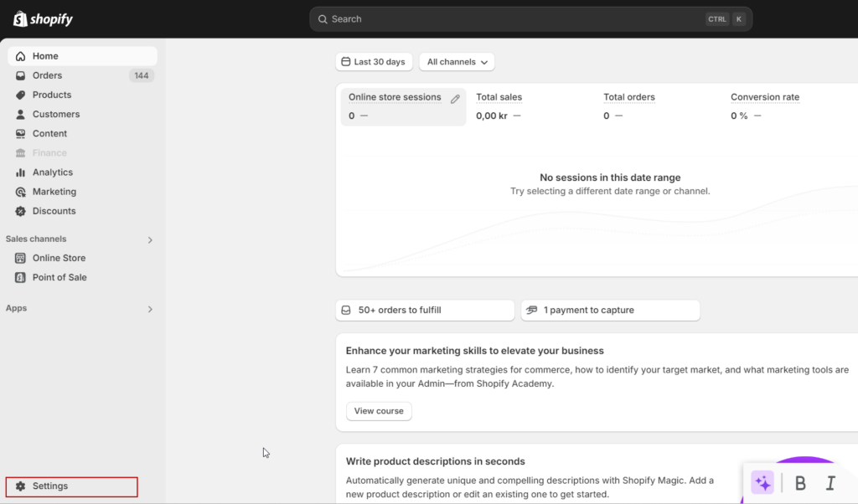Click the Home house icon
This screenshot has height=504, width=858.
(20, 56)
